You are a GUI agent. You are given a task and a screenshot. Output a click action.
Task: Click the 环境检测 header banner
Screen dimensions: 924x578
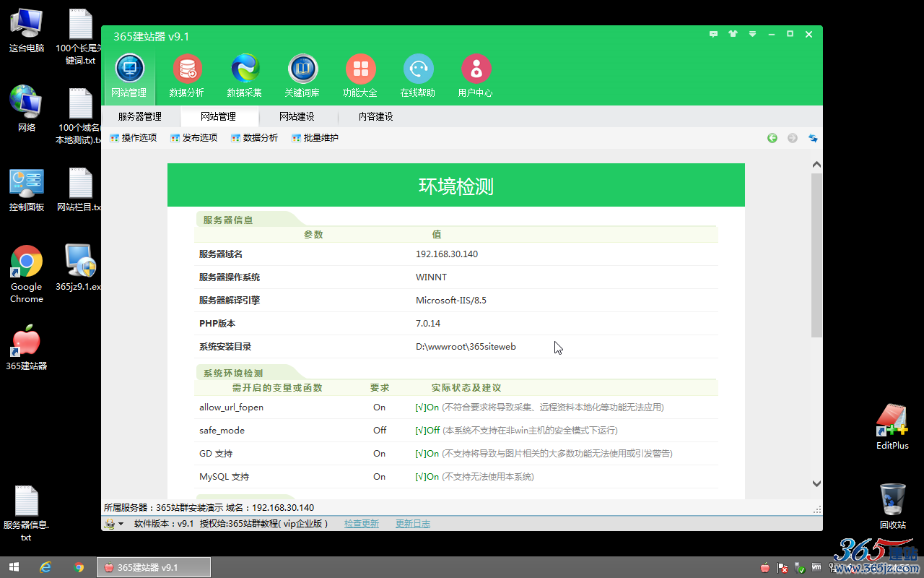tap(456, 186)
